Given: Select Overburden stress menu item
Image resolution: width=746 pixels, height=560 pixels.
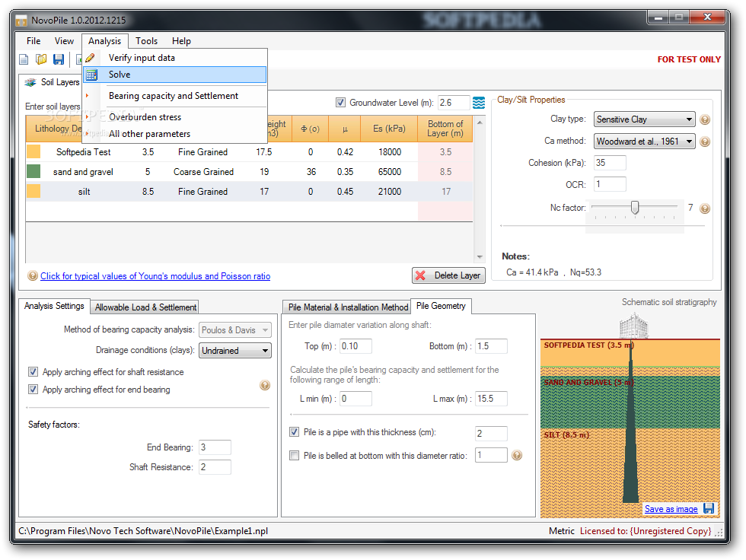Looking at the screenshot, I should [174, 117].
